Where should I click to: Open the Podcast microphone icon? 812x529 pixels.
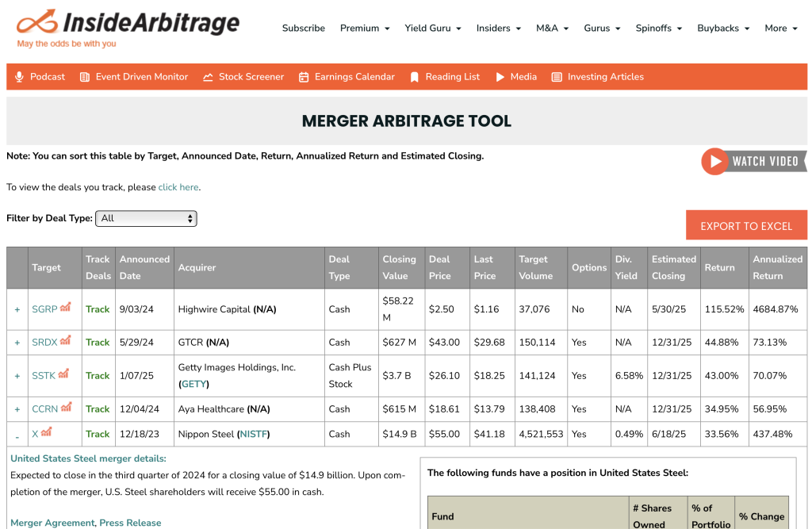pyautogui.click(x=20, y=77)
